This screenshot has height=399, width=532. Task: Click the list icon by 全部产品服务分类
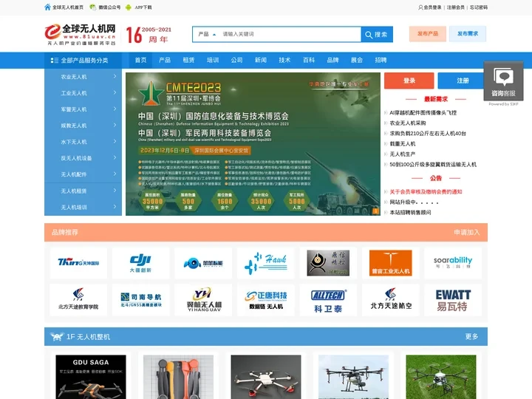(54, 61)
